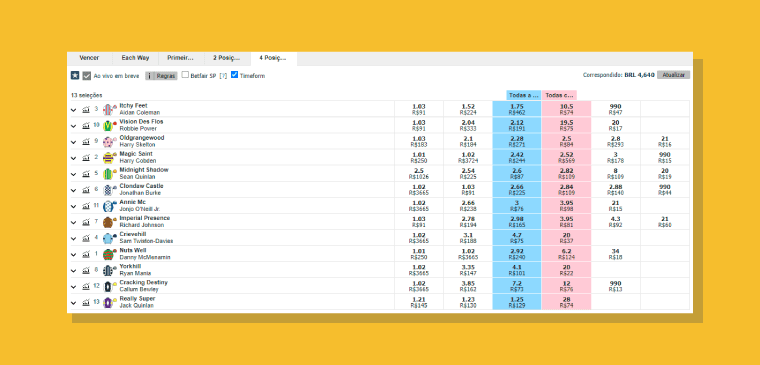The height and width of the screenshot is (365, 760).
Task: Select the 4 Posiç... tab
Action: (x=273, y=58)
